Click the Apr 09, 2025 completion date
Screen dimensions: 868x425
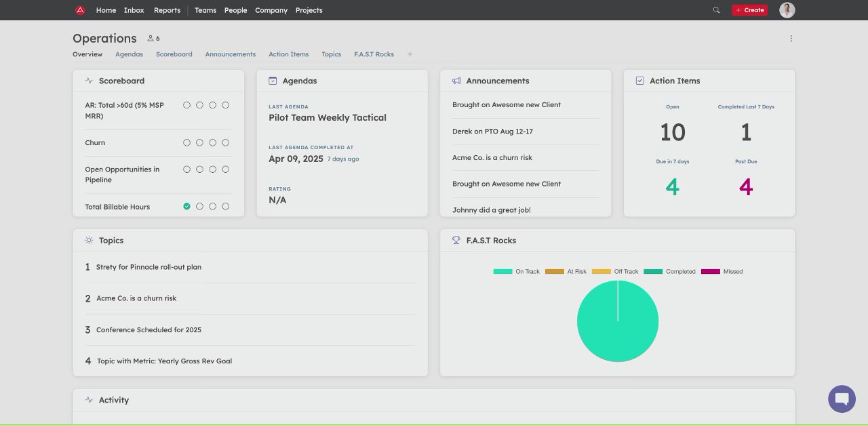point(296,159)
